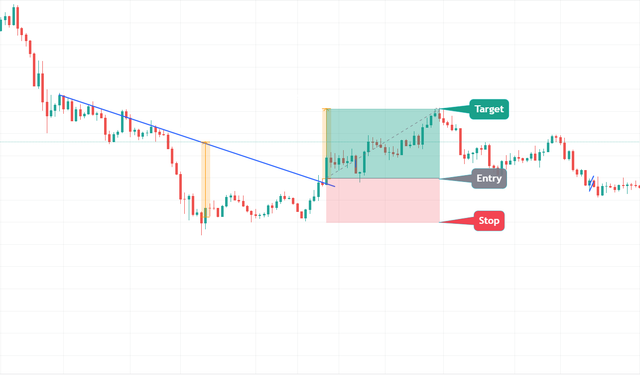Click the orange cap atop the right measurement bar
The height and width of the screenshot is (375, 640).
[x=326, y=109]
